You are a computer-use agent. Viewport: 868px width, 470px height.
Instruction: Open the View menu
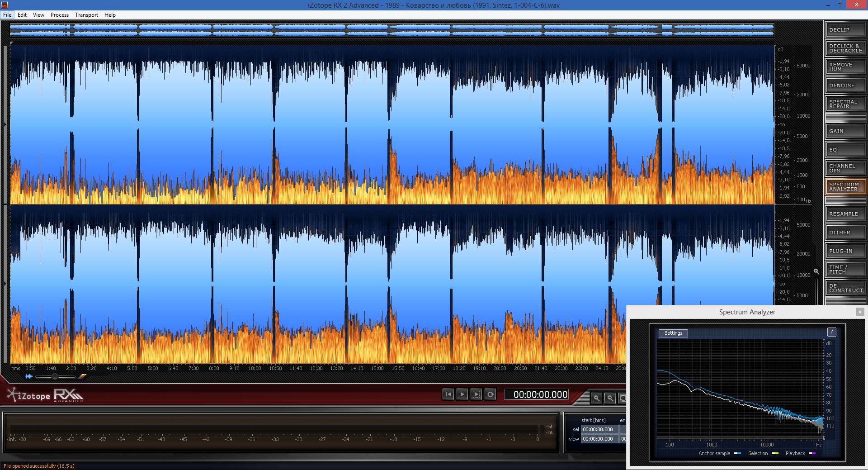[38, 15]
